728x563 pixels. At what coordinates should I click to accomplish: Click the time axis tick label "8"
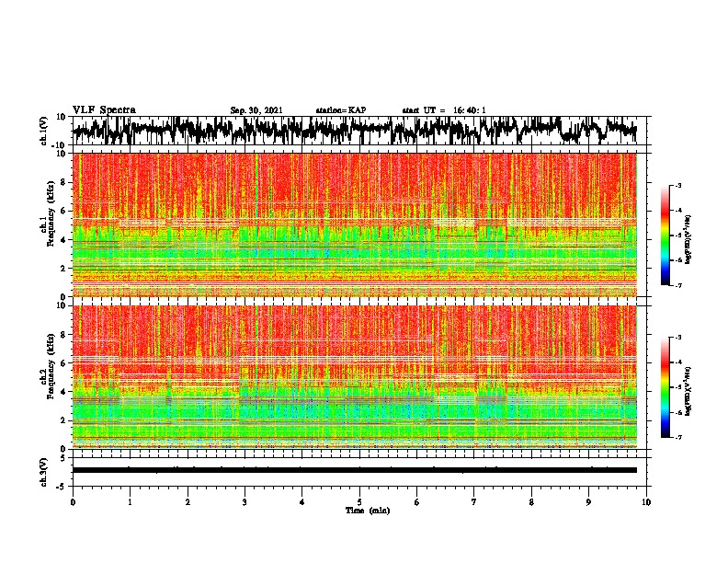pyautogui.click(x=531, y=502)
